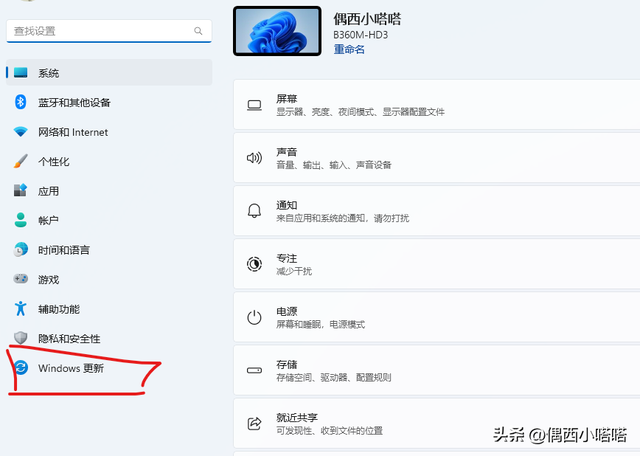Go to 网络和 Internet settings

73,132
